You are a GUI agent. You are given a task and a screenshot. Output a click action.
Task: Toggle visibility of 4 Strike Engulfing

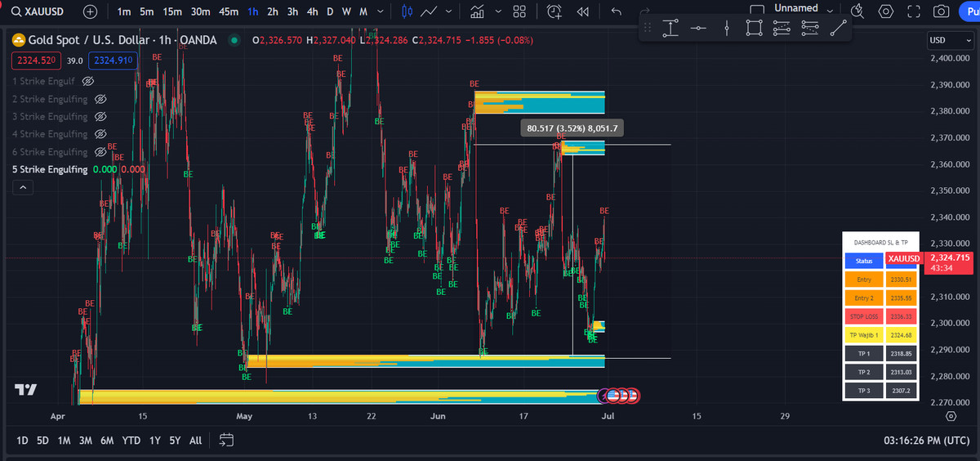[101, 134]
